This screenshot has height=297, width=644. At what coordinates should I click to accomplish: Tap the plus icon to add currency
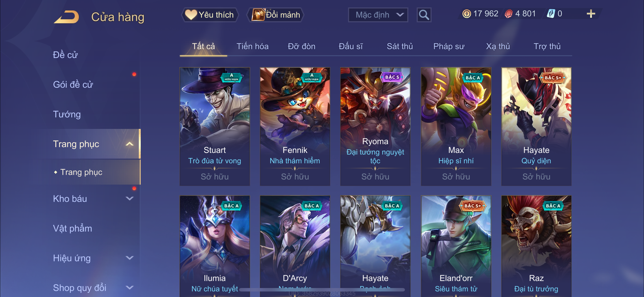pyautogui.click(x=591, y=14)
